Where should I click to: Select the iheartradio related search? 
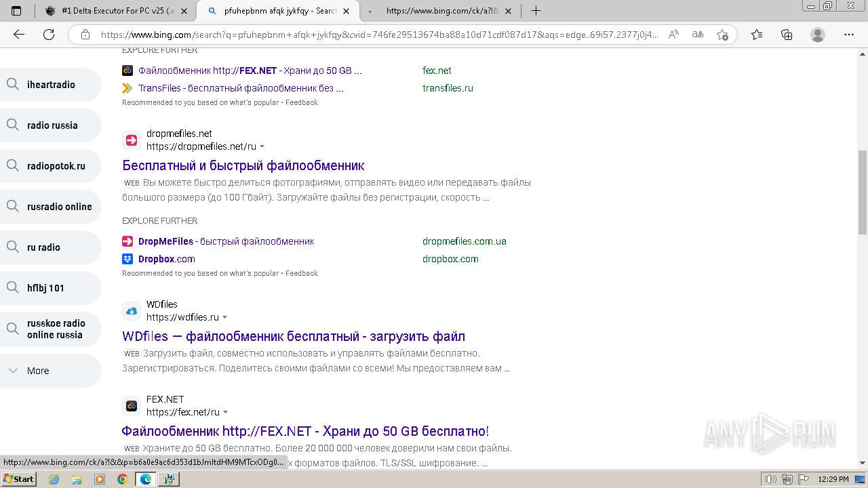51,85
